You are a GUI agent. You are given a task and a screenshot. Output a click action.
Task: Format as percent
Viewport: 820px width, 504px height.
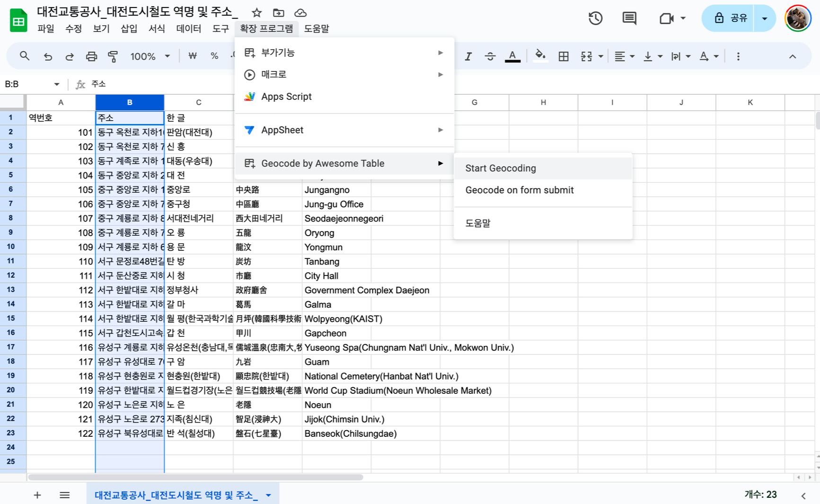pos(214,56)
